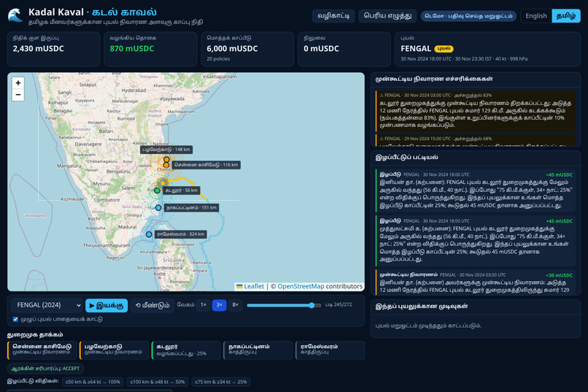
Task: Click the Kadal Kaval wave logo
Action: point(15,15)
